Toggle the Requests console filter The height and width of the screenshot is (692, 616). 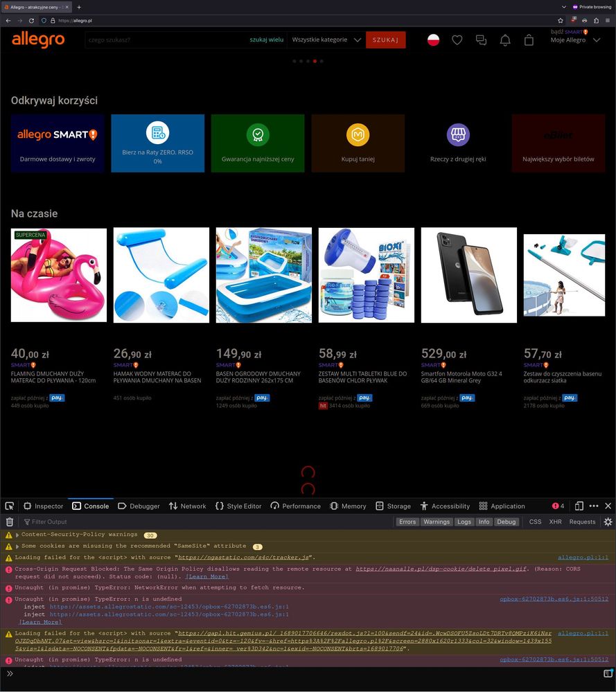point(583,522)
